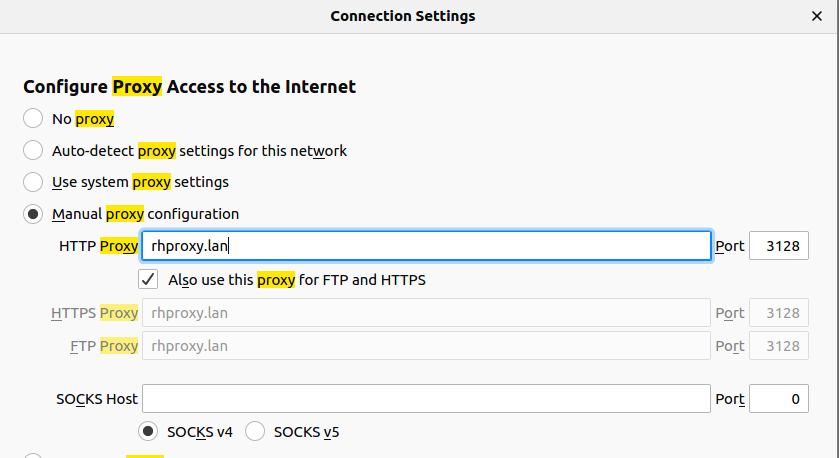Screen dimensions: 839x458
Task: Click the FTP Proxy port field
Action: [779, 346]
